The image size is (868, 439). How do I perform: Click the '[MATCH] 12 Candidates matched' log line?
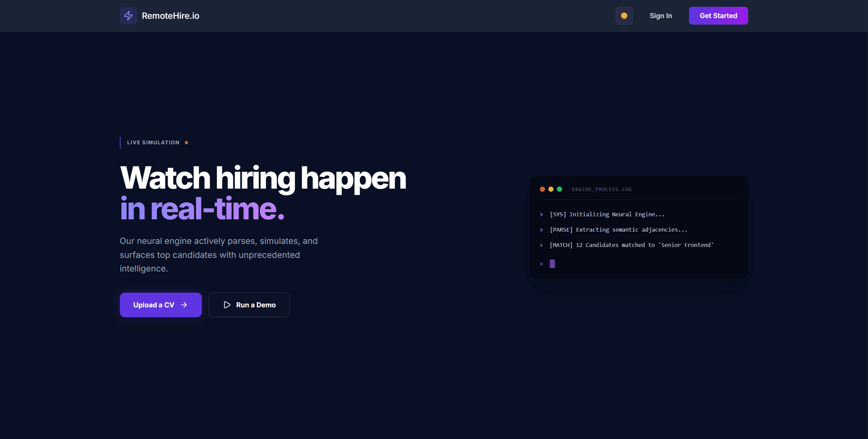tap(631, 245)
